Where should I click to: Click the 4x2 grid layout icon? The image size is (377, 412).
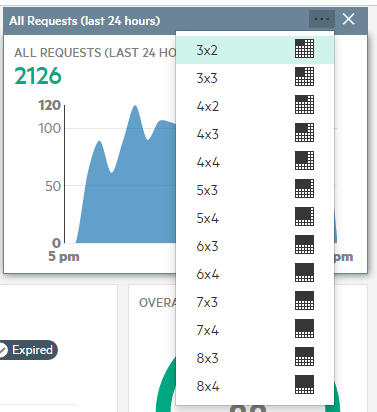(x=304, y=105)
